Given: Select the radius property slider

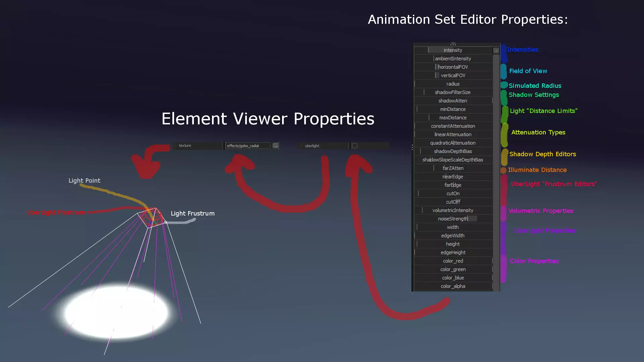Looking at the screenshot, I should pyautogui.click(x=453, y=84).
